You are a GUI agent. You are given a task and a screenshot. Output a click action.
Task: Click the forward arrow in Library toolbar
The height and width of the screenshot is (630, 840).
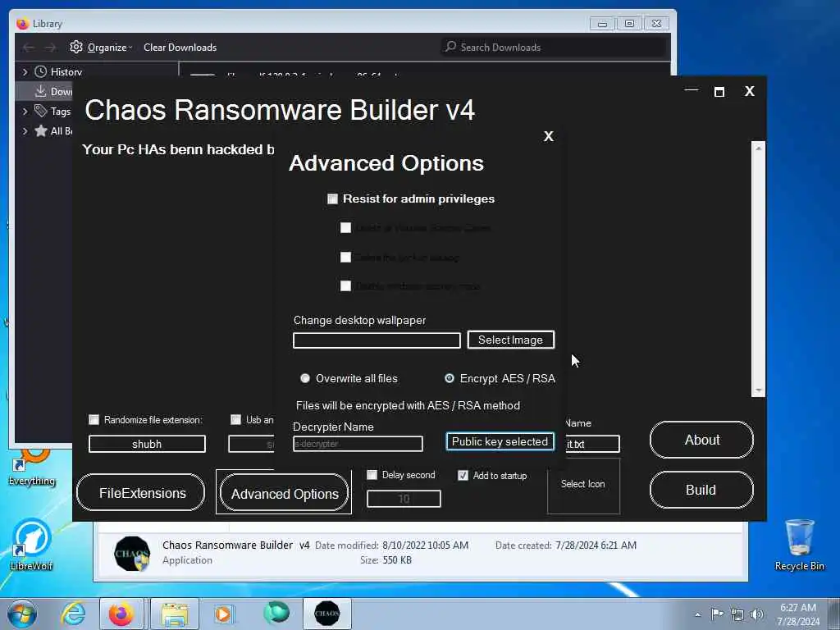(50, 48)
